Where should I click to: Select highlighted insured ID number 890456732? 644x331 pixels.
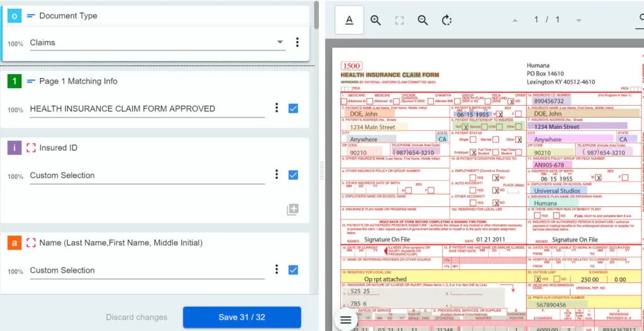550,101
